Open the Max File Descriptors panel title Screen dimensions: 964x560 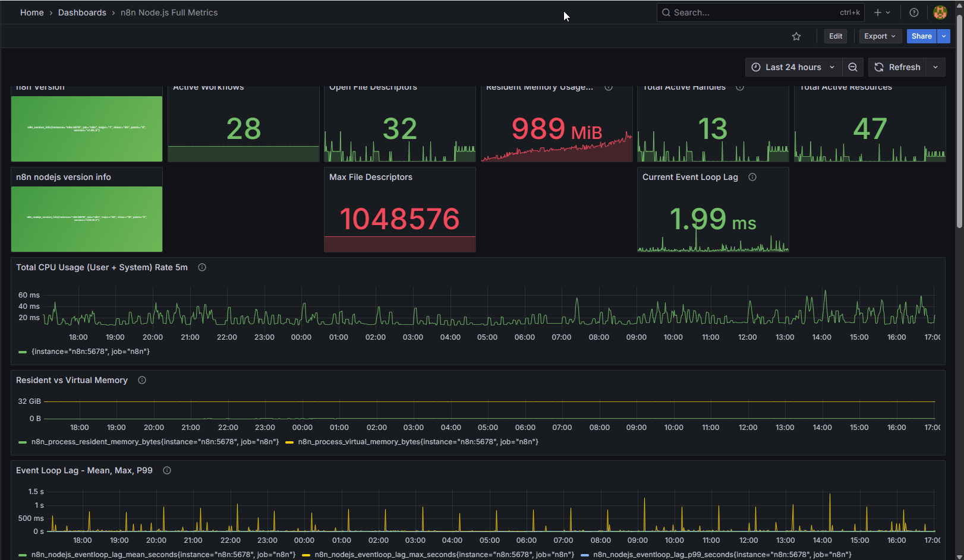coord(371,177)
